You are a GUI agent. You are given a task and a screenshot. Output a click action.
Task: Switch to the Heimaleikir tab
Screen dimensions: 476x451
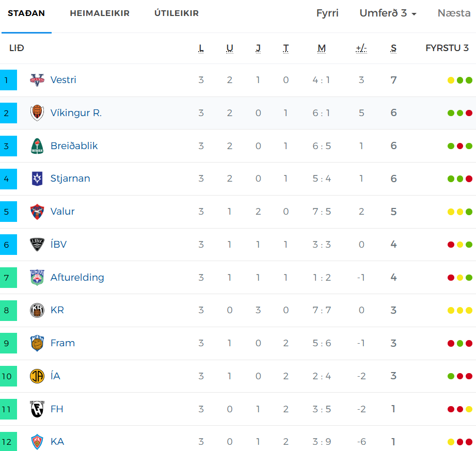tap(100, 13)
